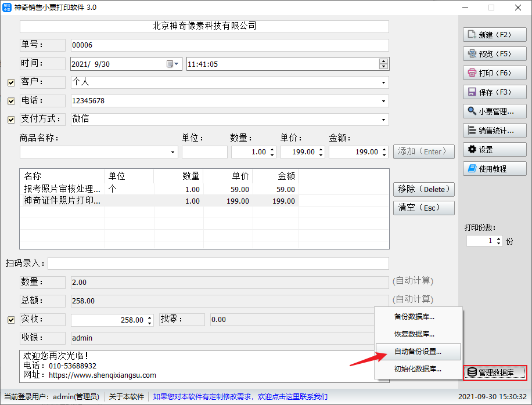Open the settings (设置) button

click(x=494, y=150)
